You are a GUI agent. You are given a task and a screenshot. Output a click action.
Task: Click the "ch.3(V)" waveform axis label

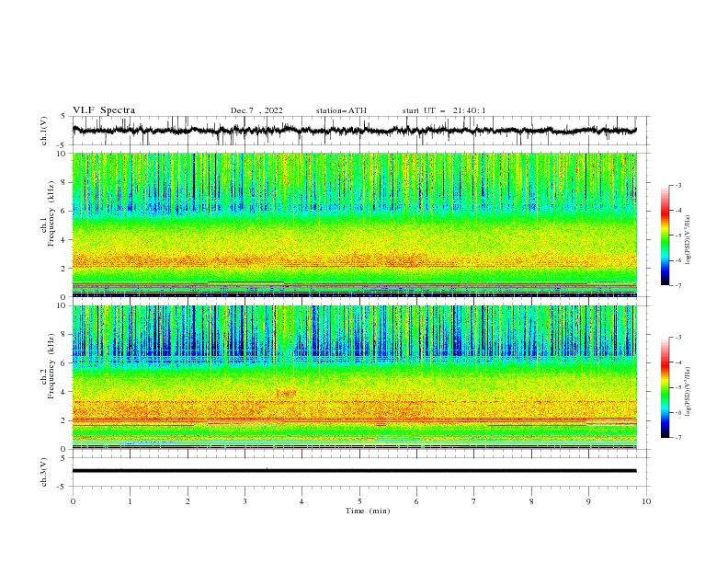coord(44,472)
